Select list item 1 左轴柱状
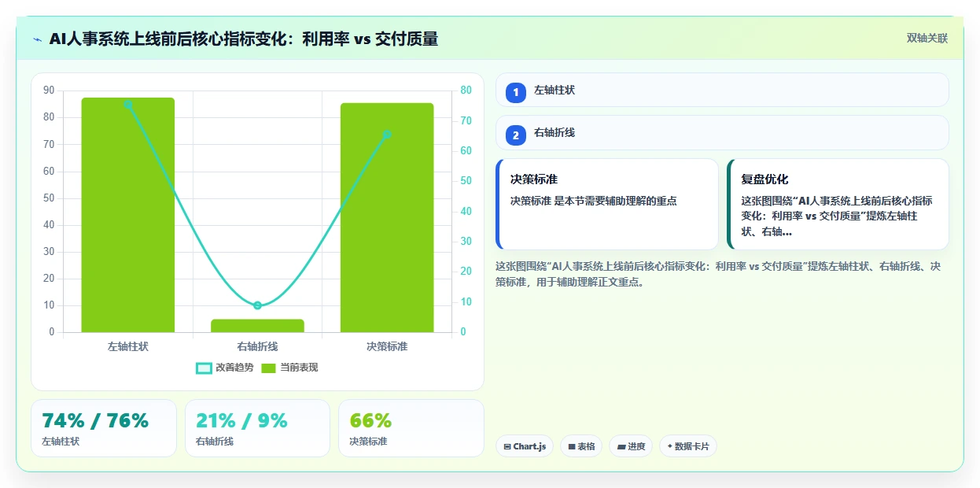Screen dimensions: 980x488 (722, 90)
